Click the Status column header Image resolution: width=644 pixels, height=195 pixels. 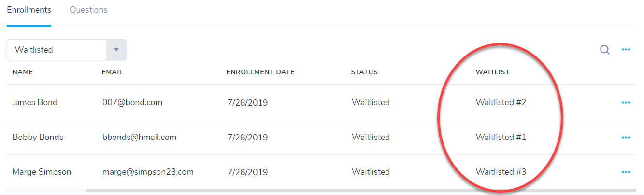(x=364, y=72)
